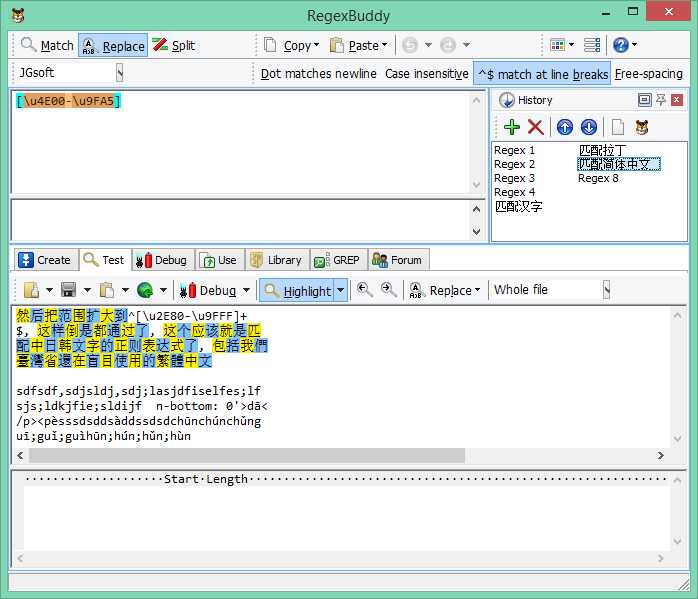Open the Create tab

[45, 260]
